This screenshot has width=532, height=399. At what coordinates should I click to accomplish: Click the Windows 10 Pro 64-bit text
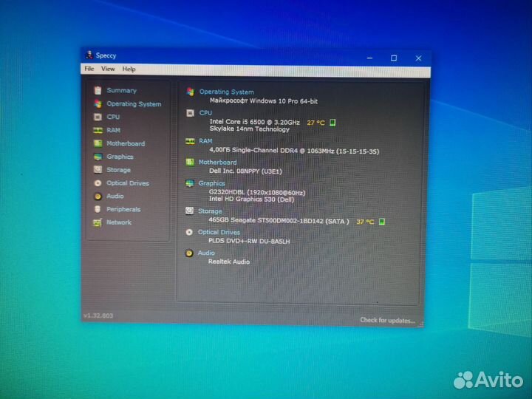(x=264, y=101)
